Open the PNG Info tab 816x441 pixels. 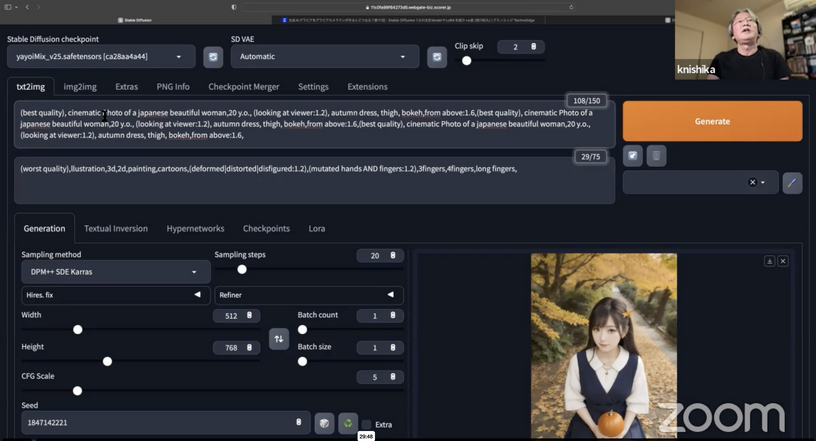[173, 86]
